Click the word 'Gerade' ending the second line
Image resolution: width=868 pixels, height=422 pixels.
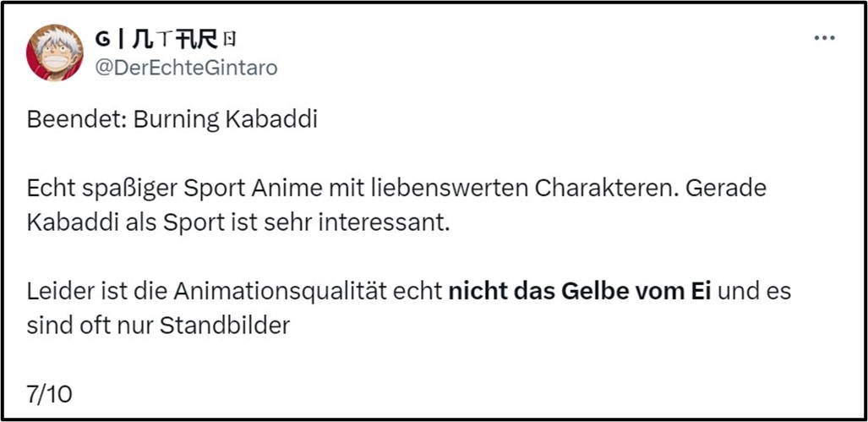(725, 189)
